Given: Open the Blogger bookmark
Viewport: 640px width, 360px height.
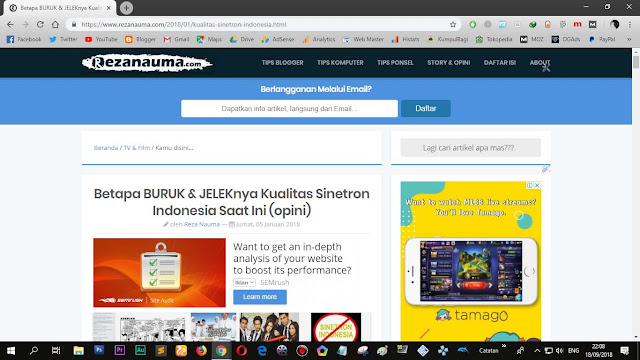Looking at the screenshot, I should 140,39.
